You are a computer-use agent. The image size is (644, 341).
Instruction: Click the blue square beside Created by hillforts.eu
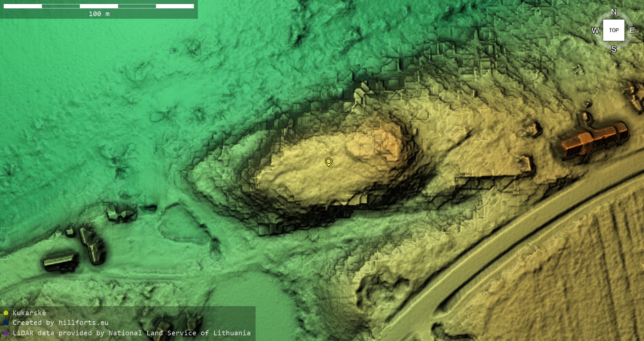[x=6, y=323]
